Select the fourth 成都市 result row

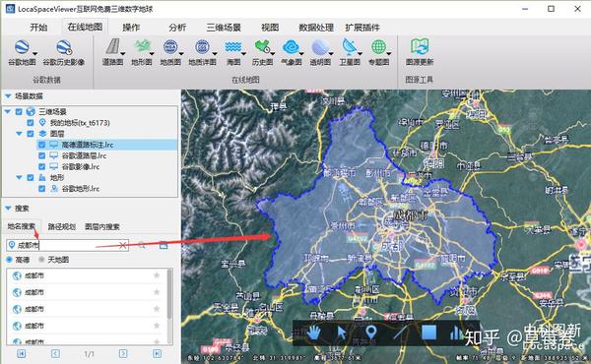coord(87,326)
